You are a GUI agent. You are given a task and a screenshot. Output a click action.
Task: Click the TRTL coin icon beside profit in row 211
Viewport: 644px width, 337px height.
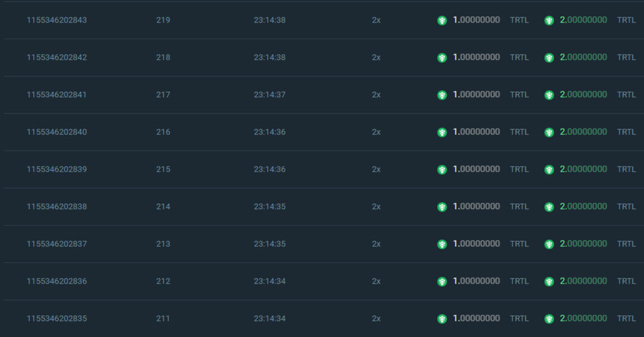pyautogui.click(x=549, y=319)
